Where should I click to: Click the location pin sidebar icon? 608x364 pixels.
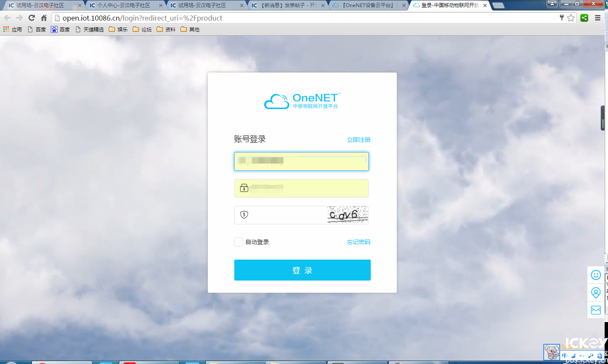(x=595, y=292)
